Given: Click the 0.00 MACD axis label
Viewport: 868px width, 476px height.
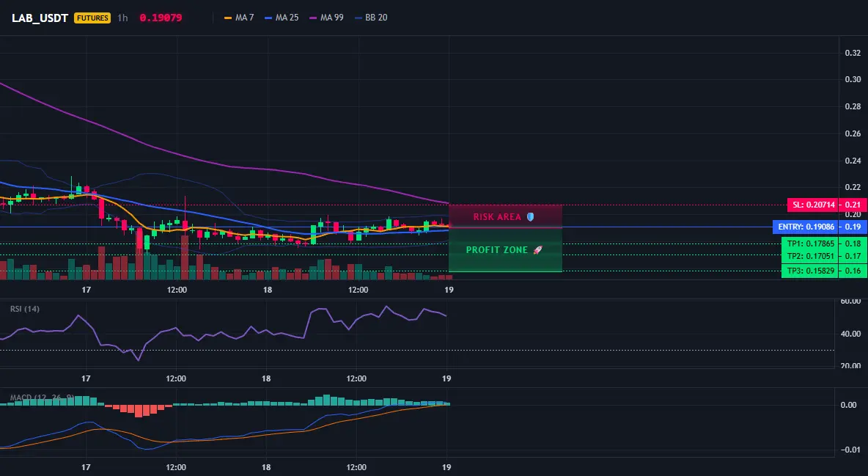Looking at the screenshot, I should point(849,405).
